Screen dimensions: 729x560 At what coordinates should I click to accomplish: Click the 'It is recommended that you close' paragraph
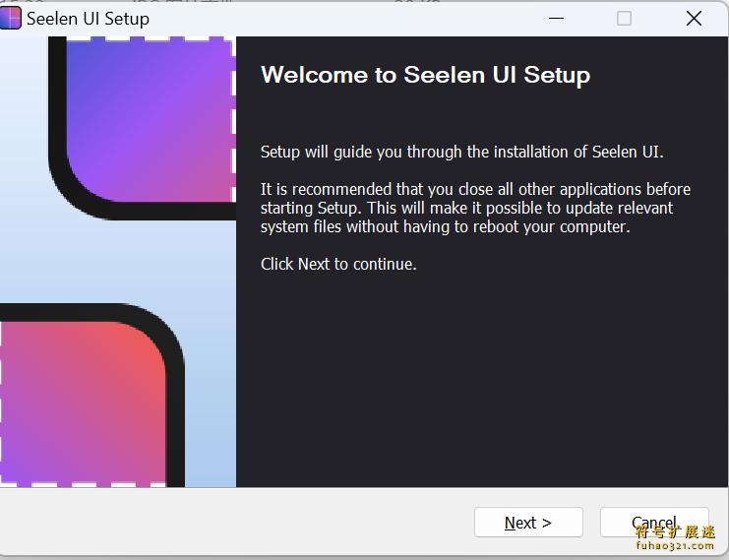(475, 208)
